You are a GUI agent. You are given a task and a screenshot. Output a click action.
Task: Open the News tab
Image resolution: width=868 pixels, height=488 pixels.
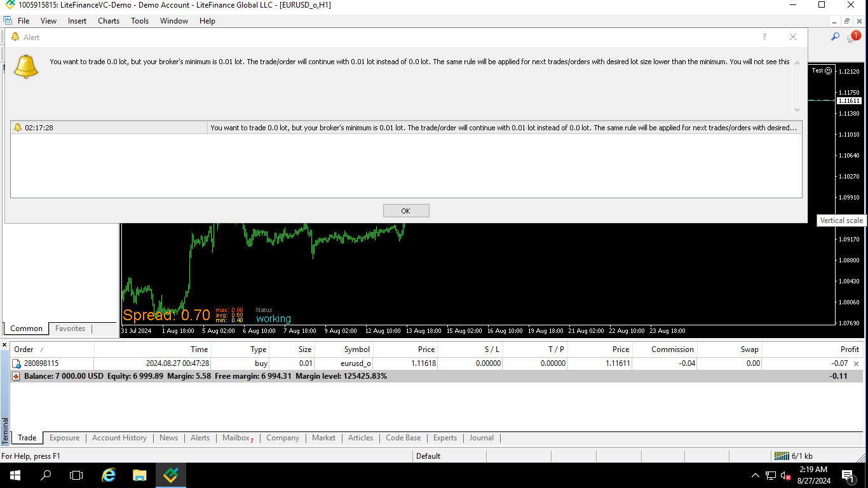pyautogui.click(x=168, y=438)
